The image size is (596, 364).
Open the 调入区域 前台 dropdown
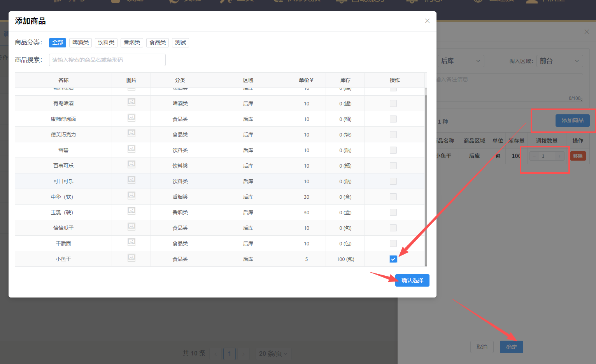pyautogui.click(x=559, y=61)
